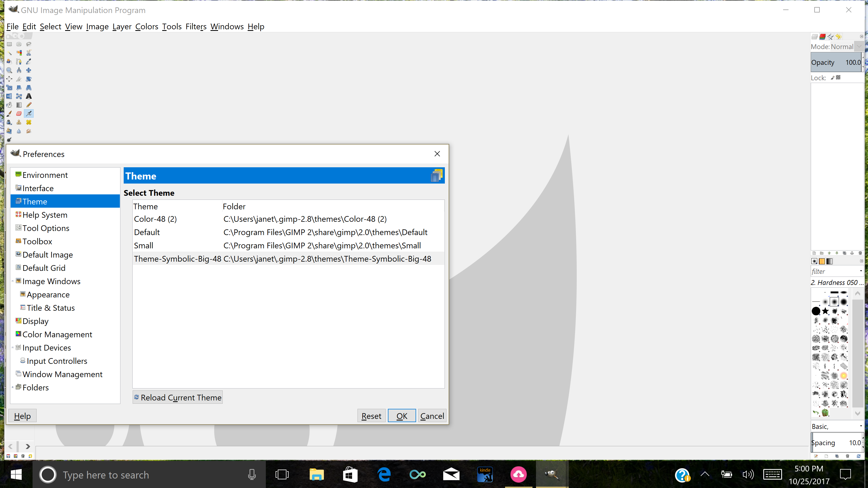Viewport: 868px width, 488px height.
Task: Select the Alignment tool
Action: [x=9, y=79]
